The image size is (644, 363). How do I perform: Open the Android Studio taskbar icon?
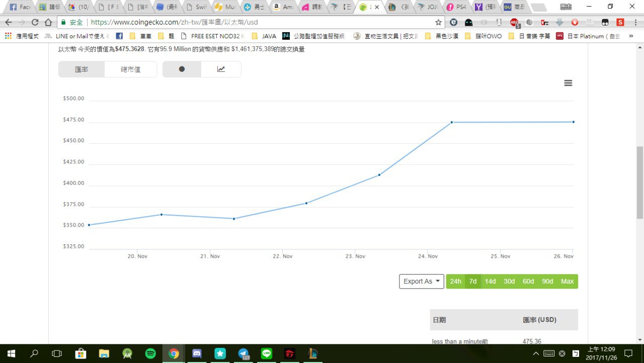pyautogui.click(x=127, y=353)
